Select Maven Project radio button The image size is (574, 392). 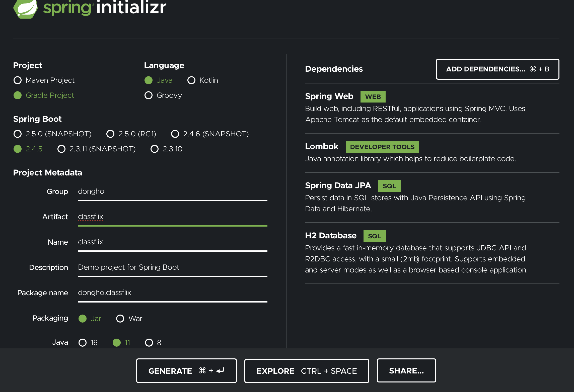(x=18, y=80)
